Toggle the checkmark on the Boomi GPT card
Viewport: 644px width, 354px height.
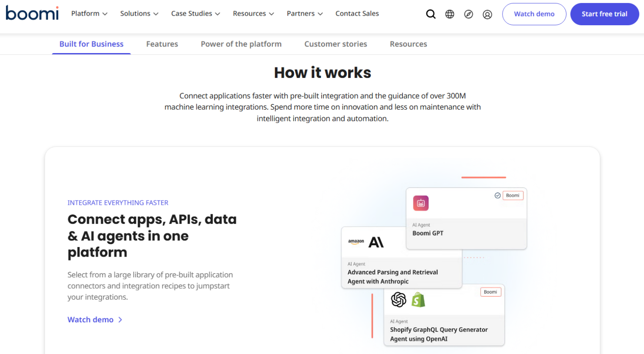coord(497,195)
